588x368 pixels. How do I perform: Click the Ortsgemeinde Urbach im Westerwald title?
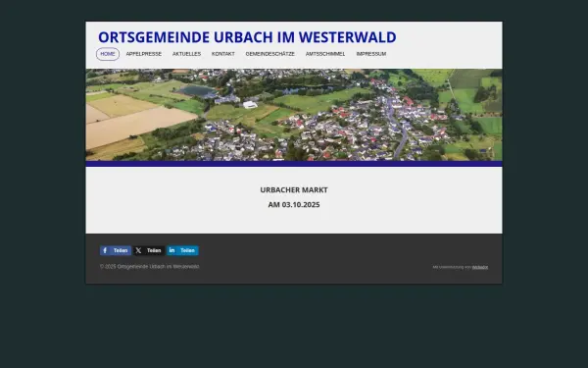pyautogui.click(x=247, y=37)
